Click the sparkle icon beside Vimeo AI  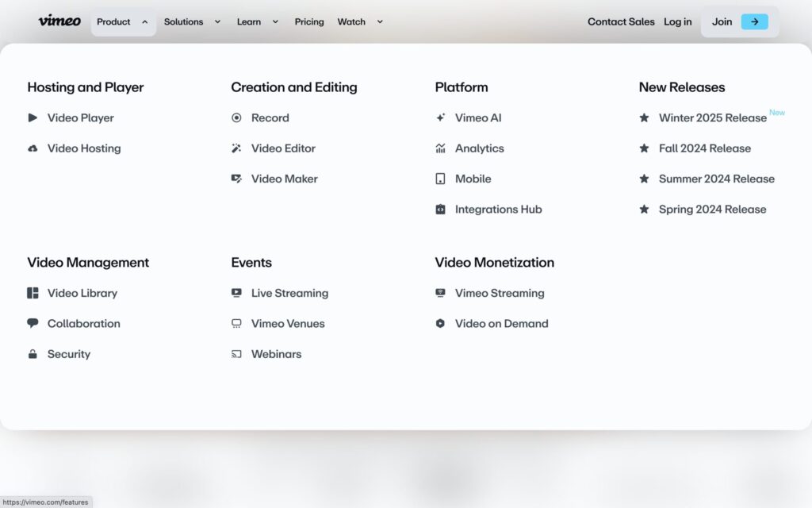click(440, 117)
